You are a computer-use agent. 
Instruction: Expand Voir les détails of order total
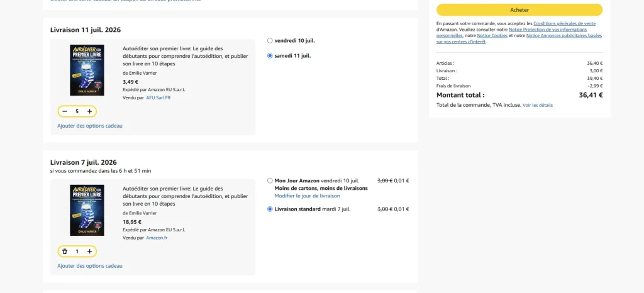538,106
